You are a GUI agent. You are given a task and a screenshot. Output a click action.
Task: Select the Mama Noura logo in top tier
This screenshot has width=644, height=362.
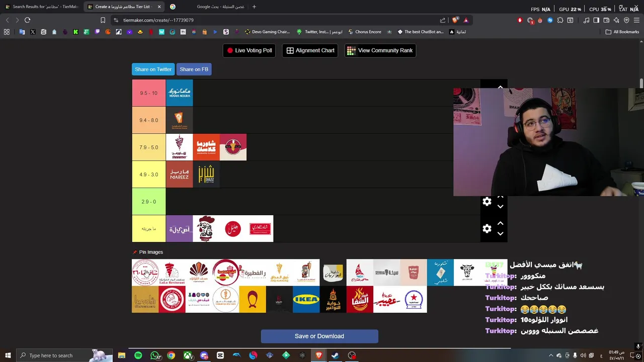pos(179,93)
